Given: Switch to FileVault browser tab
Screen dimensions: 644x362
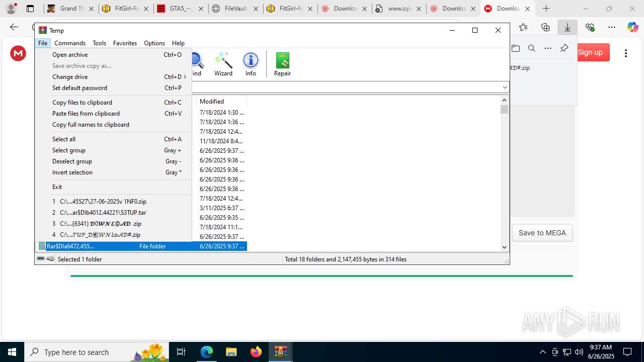Looking at the screenshot, I should [235, 9].
